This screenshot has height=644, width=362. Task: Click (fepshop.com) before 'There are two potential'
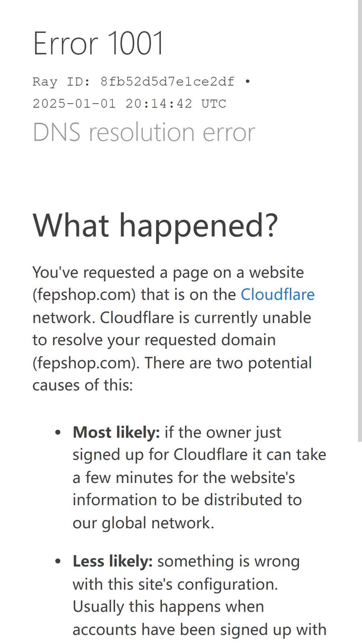coord(86,363)
